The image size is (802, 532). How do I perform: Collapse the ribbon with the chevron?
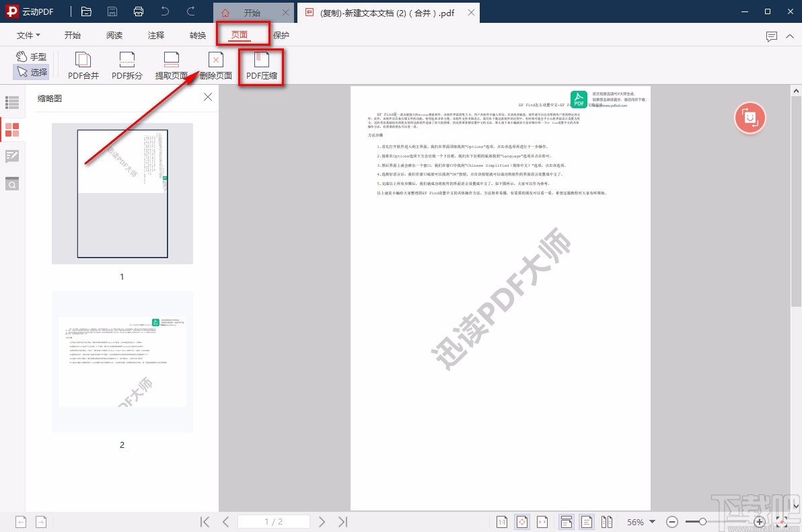click(x=790, y=36)
